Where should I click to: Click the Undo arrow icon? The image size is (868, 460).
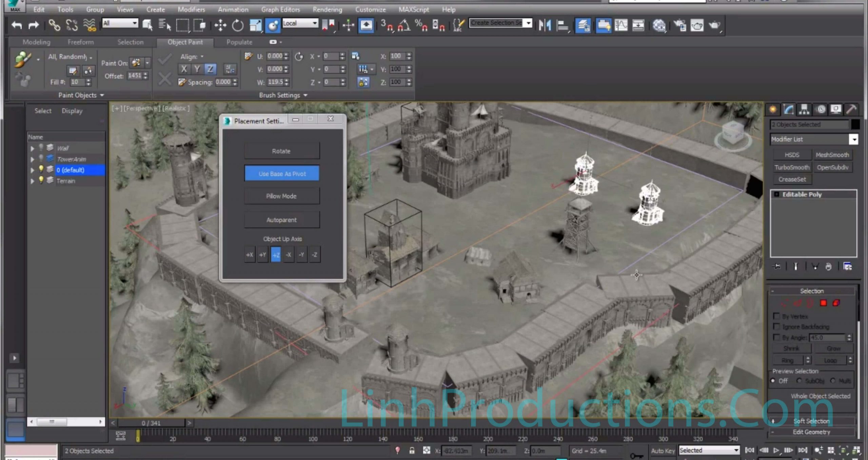(x=16, y=25)
